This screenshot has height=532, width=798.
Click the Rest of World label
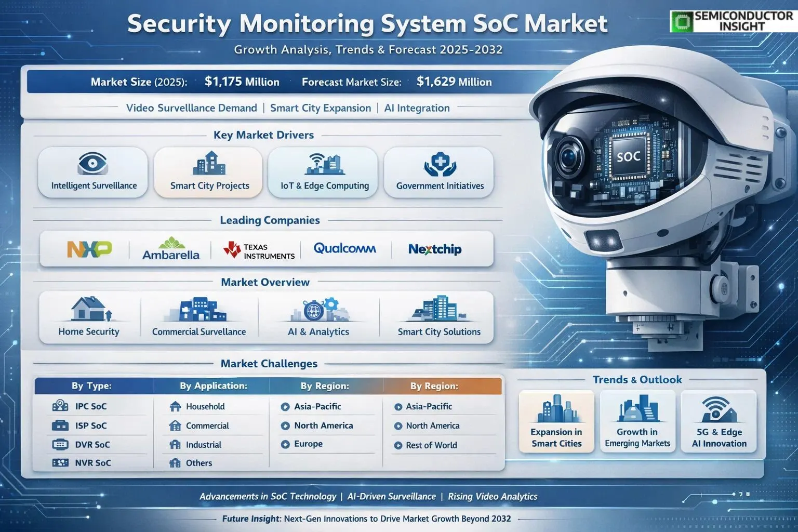432,445
